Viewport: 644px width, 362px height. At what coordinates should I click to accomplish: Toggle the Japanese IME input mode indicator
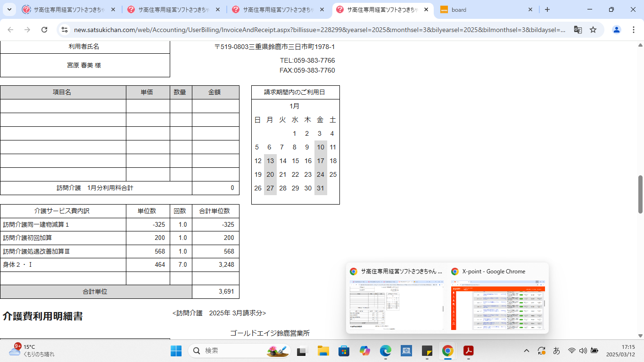[556, 351]
